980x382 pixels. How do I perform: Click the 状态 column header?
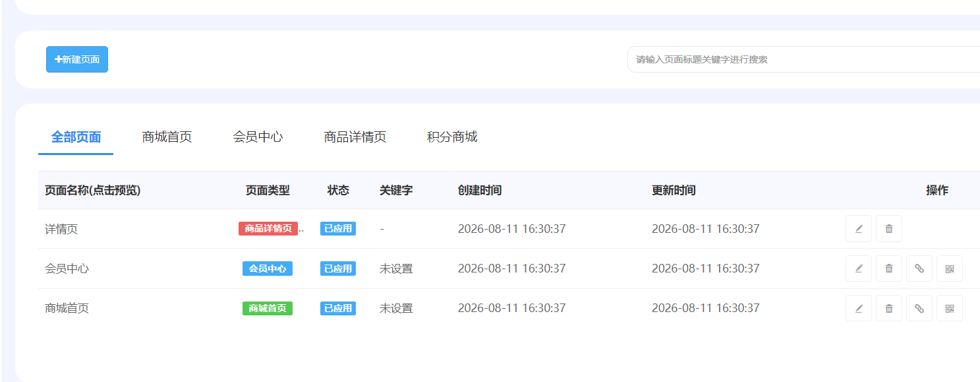coord(338,190)
